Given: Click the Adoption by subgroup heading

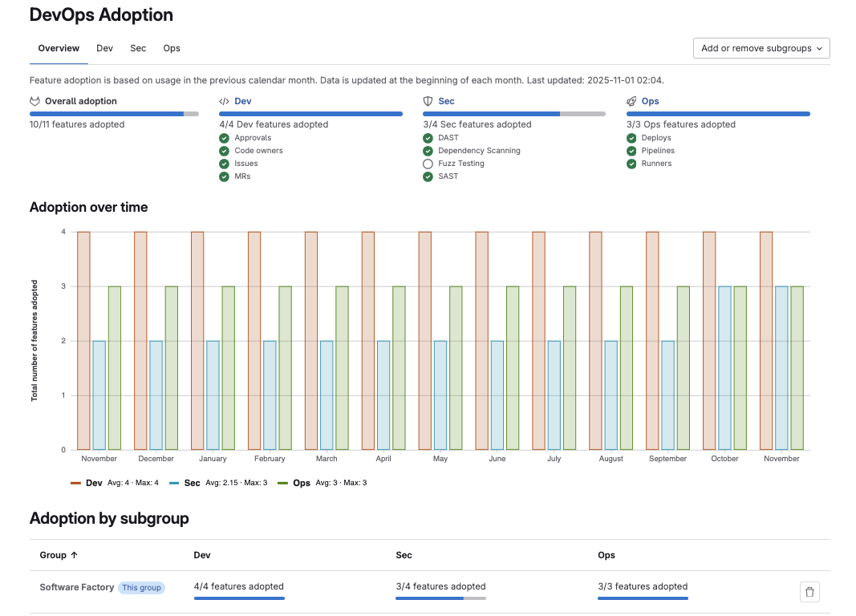Looking at the screenshot, I should (109, 518).
